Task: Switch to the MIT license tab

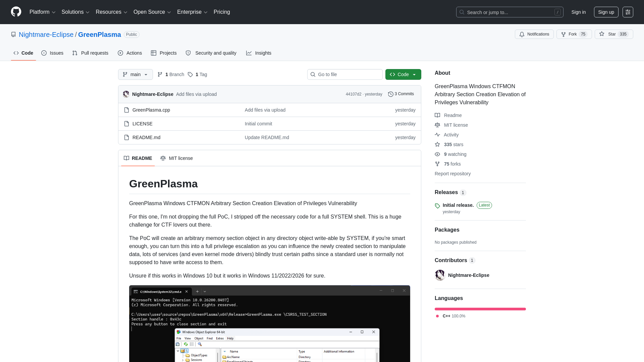Action: coord(176,158)
